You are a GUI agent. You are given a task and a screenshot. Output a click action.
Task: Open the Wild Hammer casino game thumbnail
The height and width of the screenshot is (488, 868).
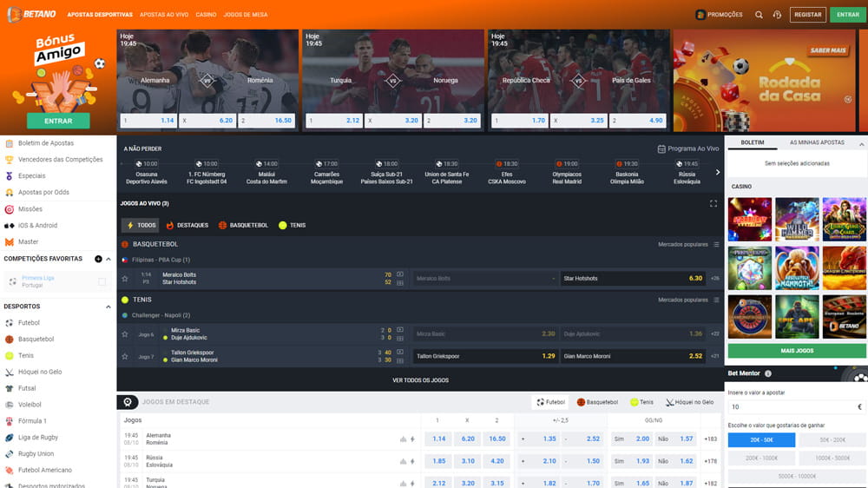(x=797, y=220)
